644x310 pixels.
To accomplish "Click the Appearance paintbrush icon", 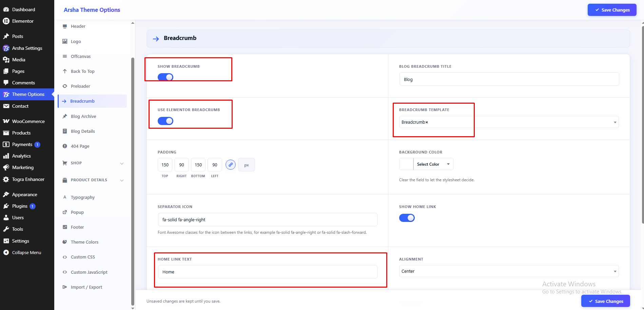I will (x=6, y=194).
